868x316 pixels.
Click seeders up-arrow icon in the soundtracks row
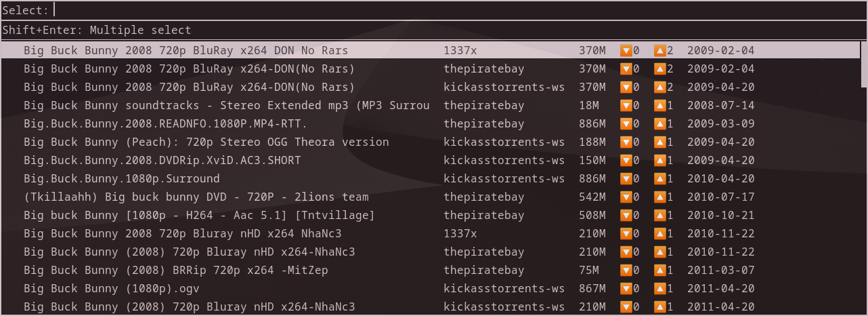[660, 105]
